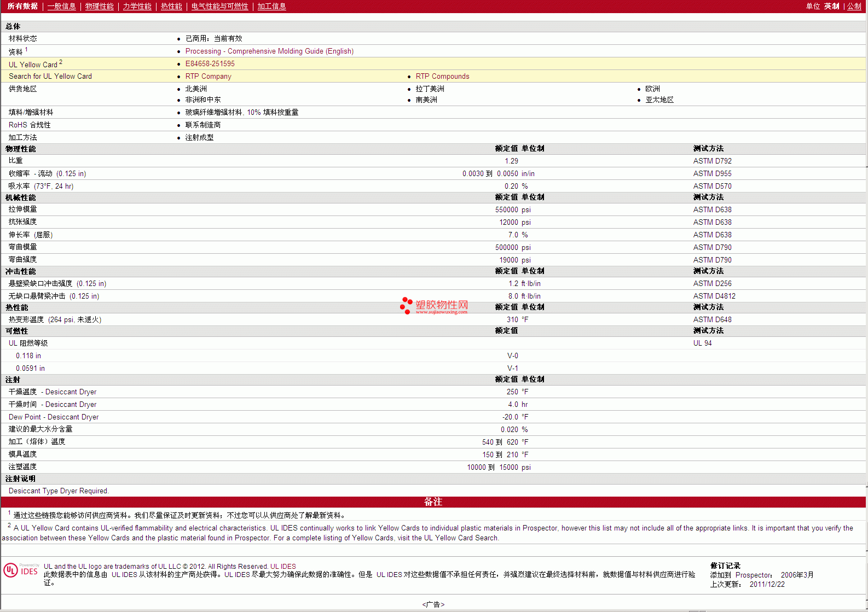Click the 联系制造商 RoHS entry
Image resolution: width=868 pixels, height=612 pixels.
coord(203,125)
